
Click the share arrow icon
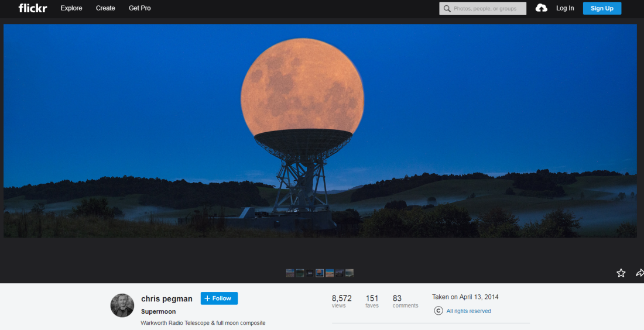639,273
